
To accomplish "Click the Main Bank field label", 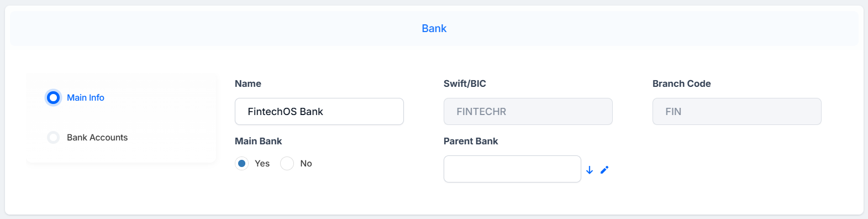I will pos(258,141).
